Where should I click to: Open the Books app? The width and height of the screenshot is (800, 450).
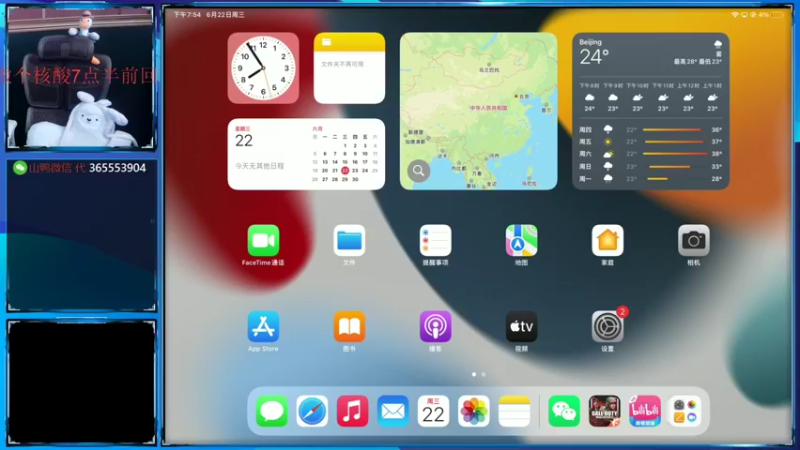(x=349, y=327)
